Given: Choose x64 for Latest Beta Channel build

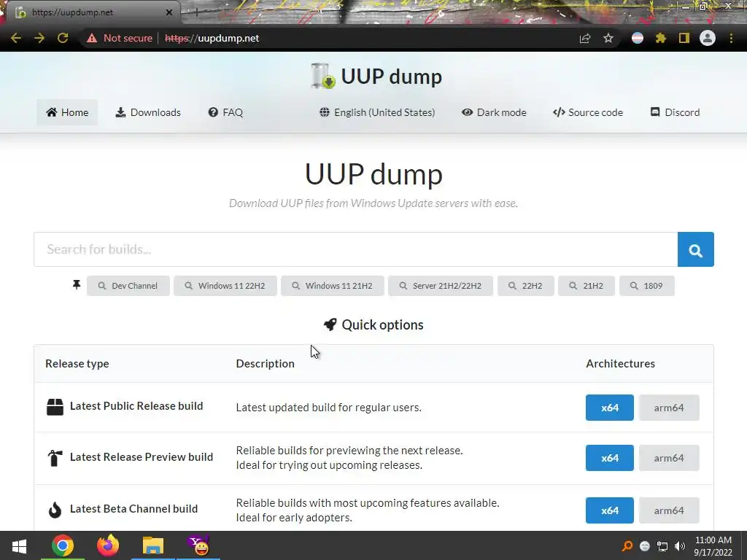Looking at the screenshot, I should click(x=610, y=510).
